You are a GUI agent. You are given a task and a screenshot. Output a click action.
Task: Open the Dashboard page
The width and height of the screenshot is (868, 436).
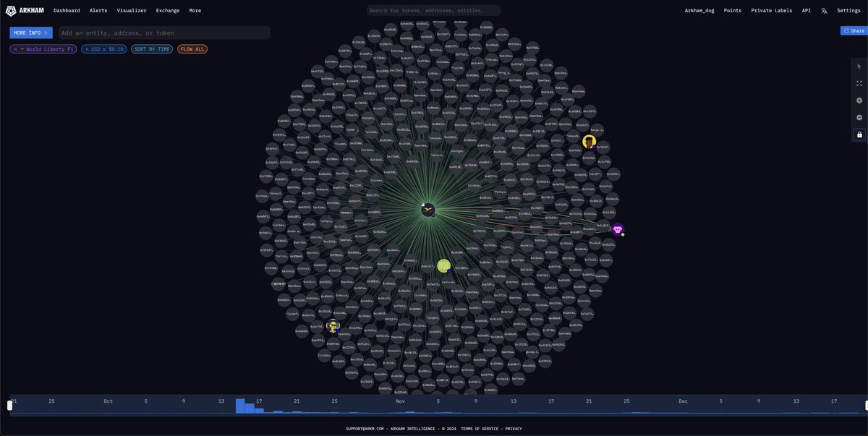click(x=67, y=11)
